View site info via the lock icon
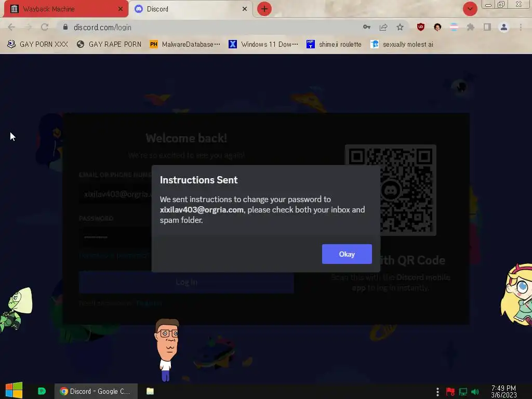Viewport: 532px width, 399px height. tap(65, 27)
